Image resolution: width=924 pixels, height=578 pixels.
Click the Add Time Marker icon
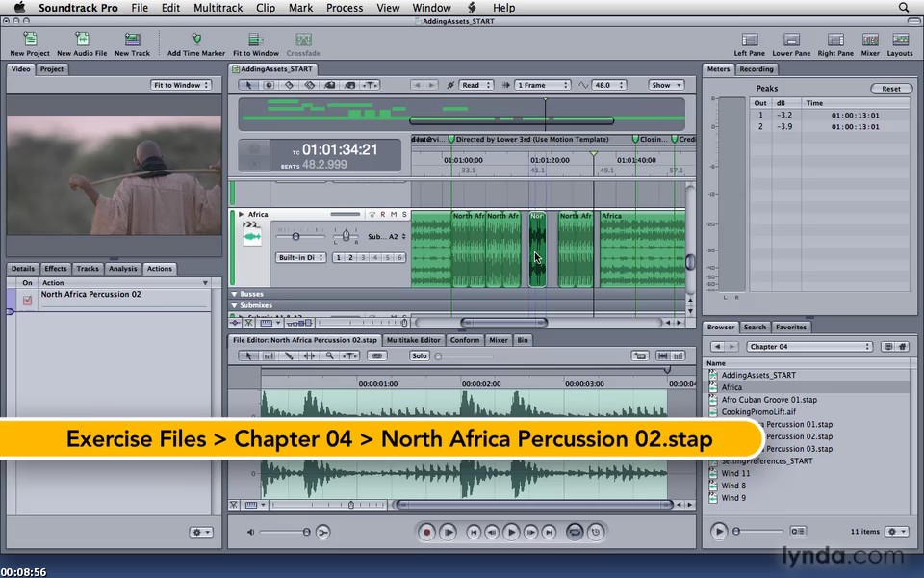[196, 39]
